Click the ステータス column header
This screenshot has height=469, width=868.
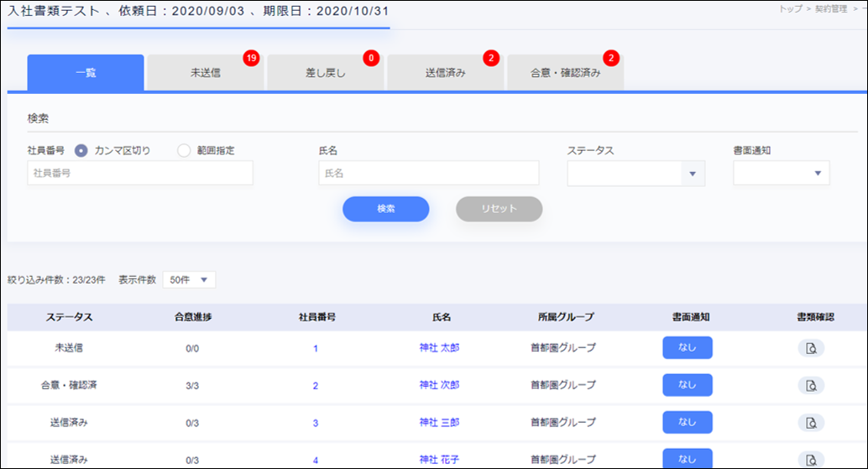[69, 317]
